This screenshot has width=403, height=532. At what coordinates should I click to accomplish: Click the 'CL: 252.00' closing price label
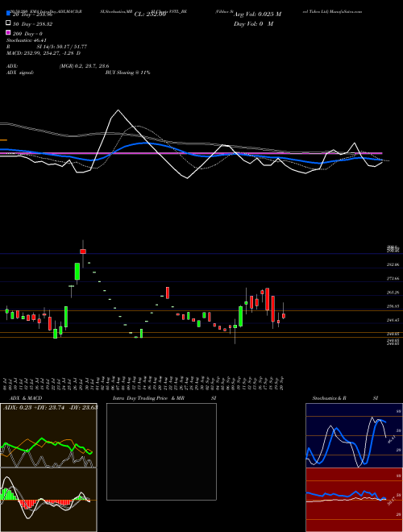(x=150, y=15)
